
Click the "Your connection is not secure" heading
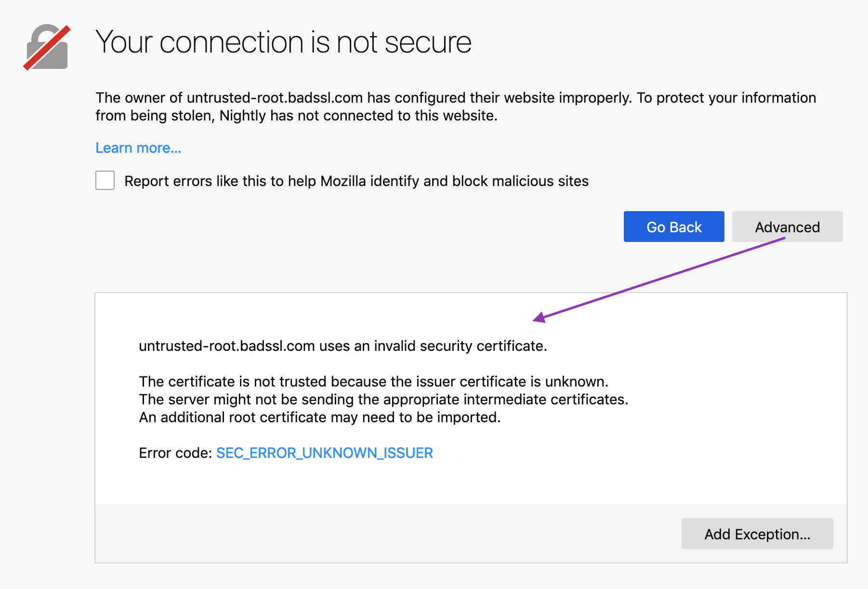[283, 42]
